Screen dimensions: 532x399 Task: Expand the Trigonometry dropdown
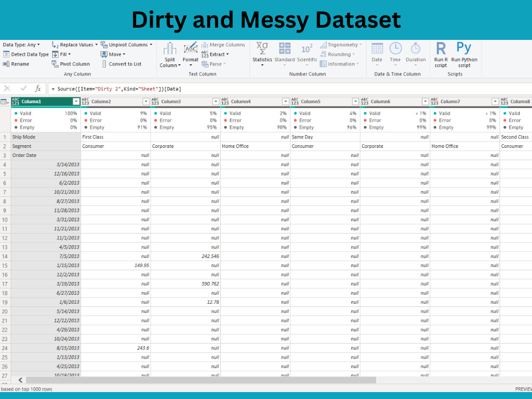(361, 45)
